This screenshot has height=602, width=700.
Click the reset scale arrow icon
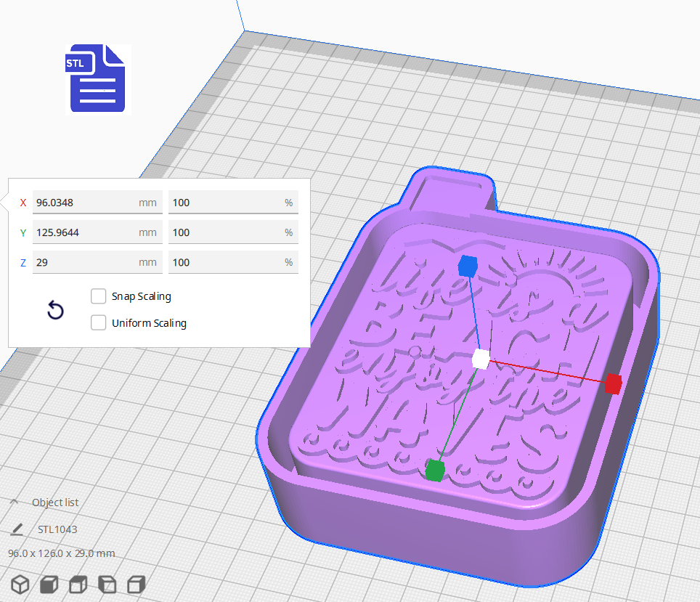tap(55, 310)
